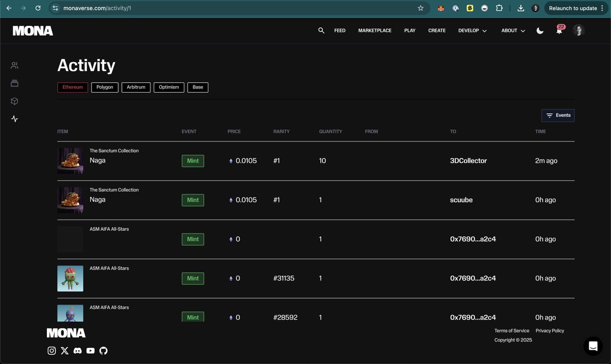
Task: Click the MONA logo in header
Action: [33, 31]
